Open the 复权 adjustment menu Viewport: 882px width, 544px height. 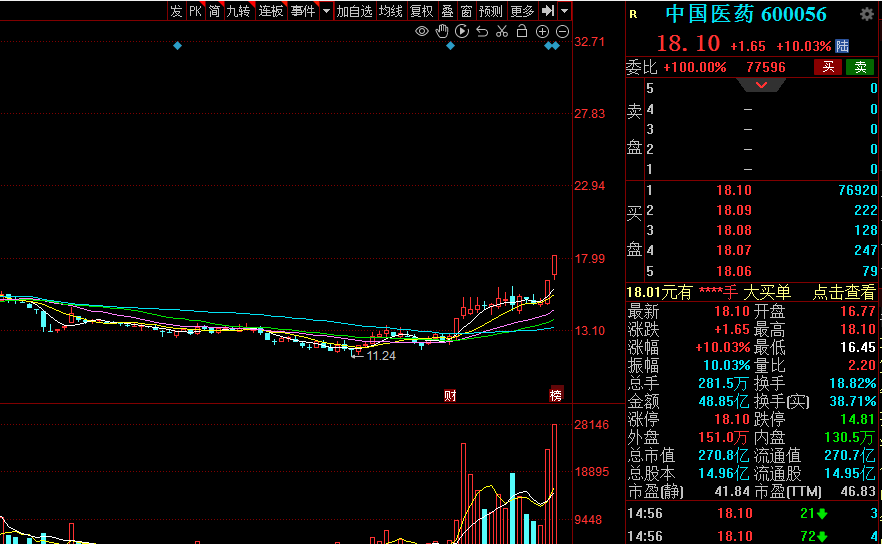coord(422,11)
